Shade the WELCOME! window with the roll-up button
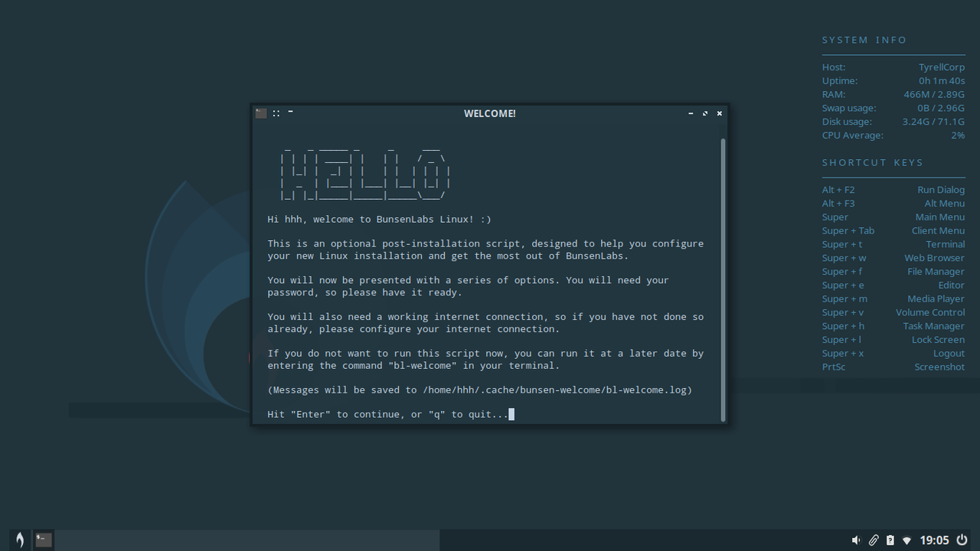 coord(291,112)
